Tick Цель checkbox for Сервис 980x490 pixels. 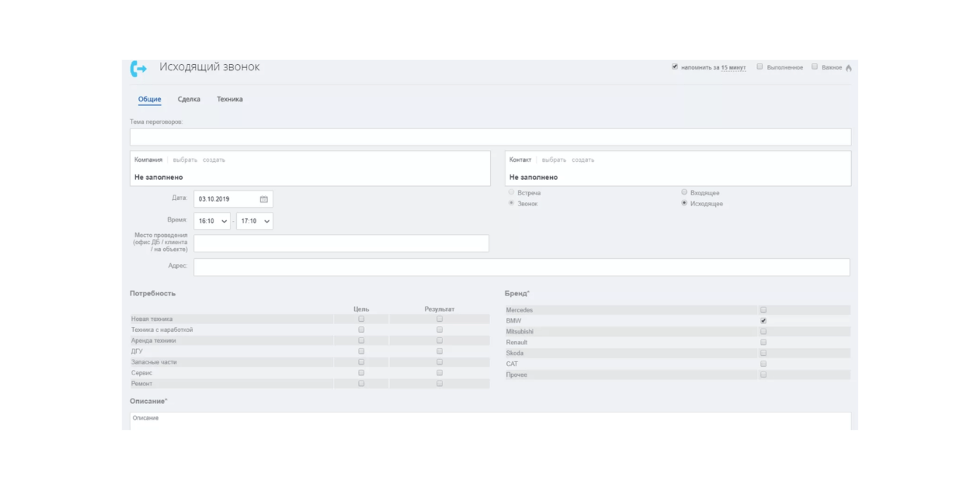[361, 372]
